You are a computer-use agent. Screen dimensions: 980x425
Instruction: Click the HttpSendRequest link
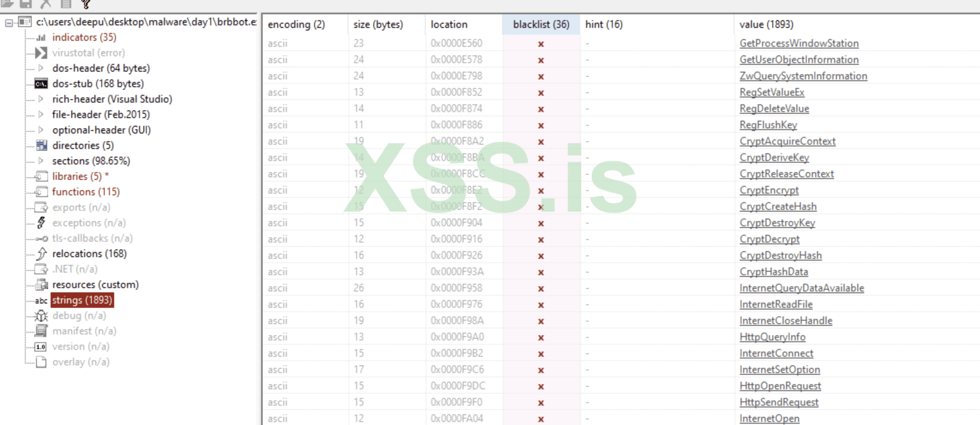point(779,402)
